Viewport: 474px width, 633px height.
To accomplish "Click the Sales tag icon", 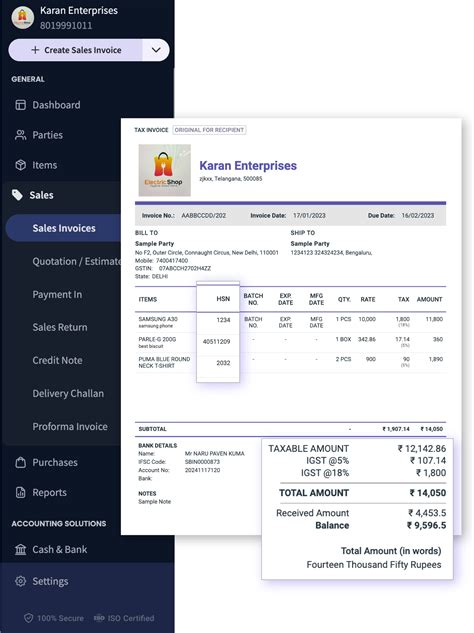I will [x=17, y=195].
